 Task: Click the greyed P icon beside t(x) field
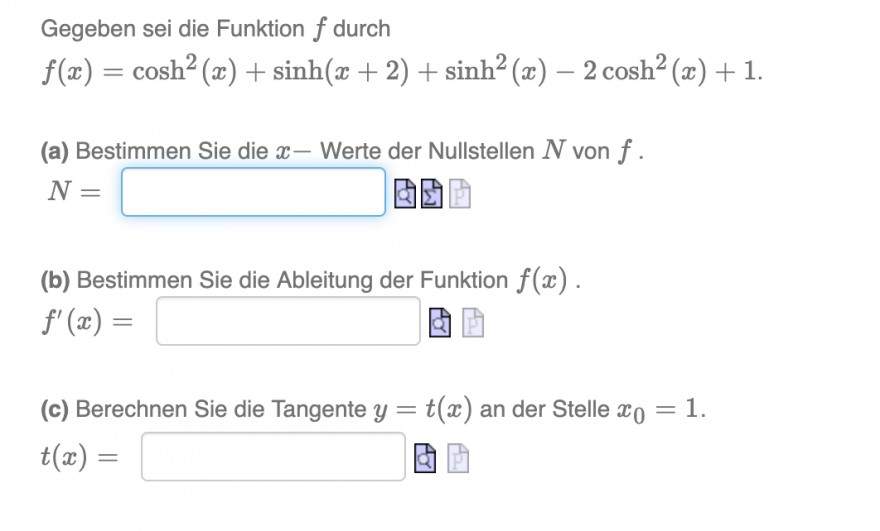pyautogui.click(x=458, y=458)
